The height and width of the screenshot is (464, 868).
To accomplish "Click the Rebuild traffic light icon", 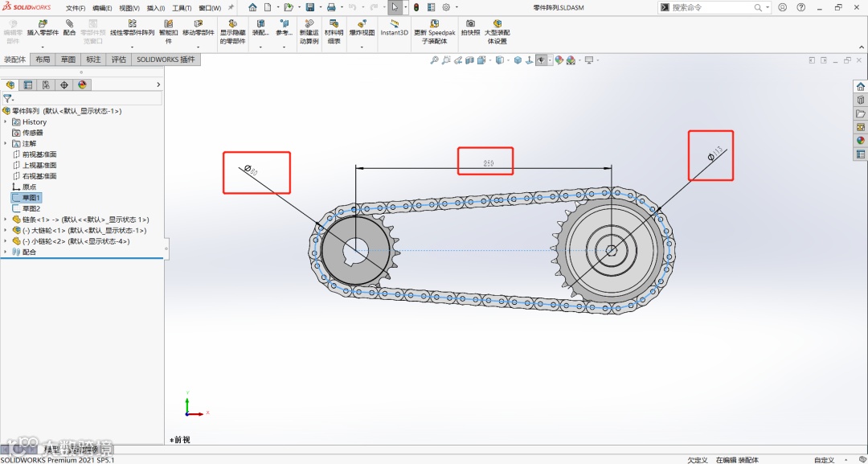I will coord(416,8).
